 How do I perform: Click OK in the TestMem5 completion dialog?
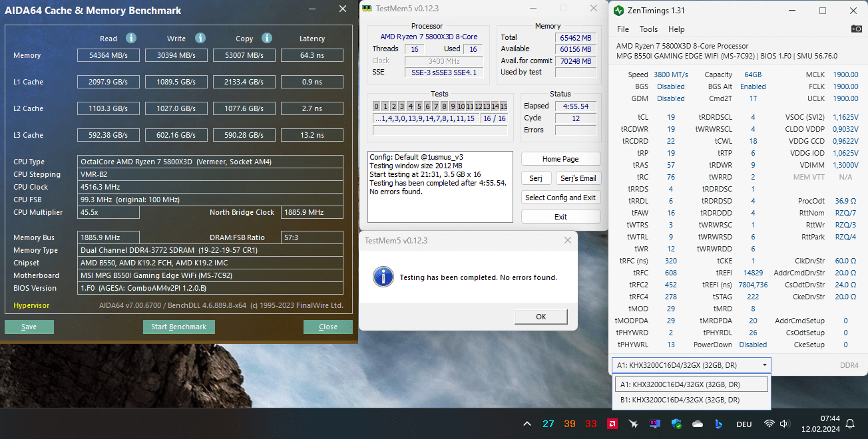click(541, 317)
